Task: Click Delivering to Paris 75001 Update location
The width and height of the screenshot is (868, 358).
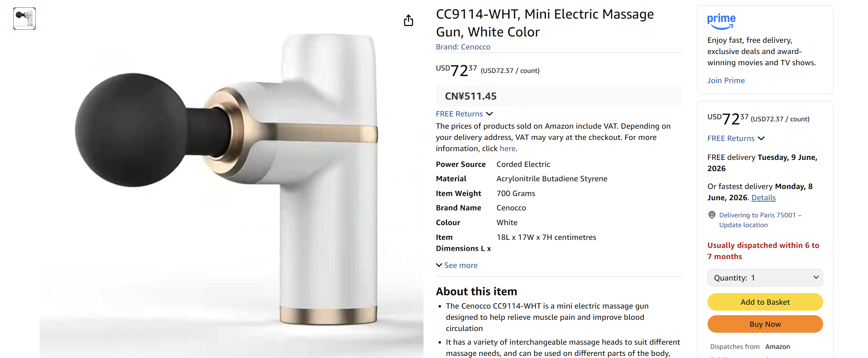Action: click(x=760, y=220)
